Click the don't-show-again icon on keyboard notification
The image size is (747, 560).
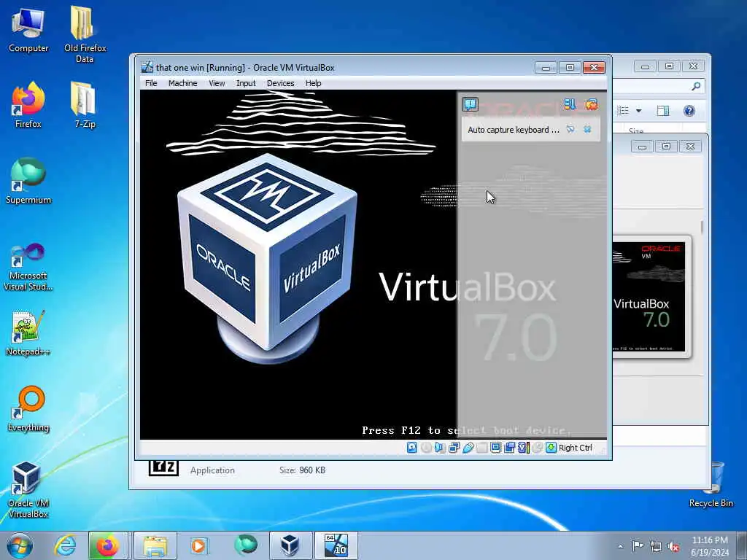pyautogui.click(x=570, y=129)
